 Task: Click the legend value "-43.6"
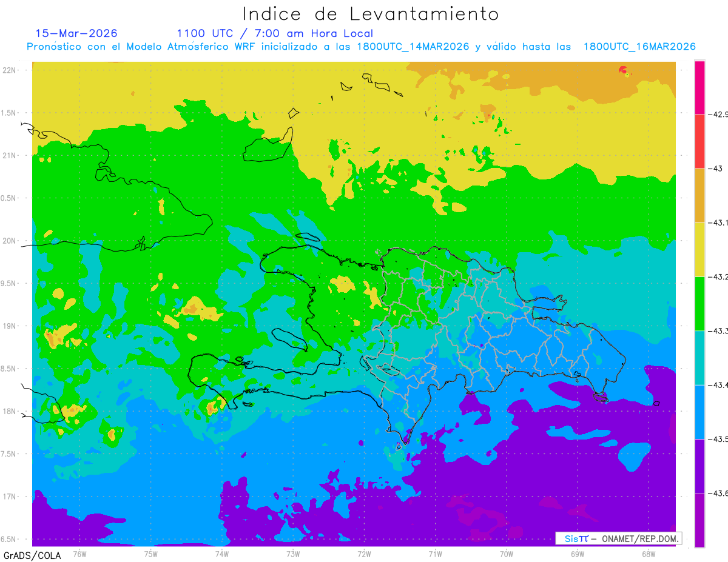pyautogui.click(x=719, y=493)
